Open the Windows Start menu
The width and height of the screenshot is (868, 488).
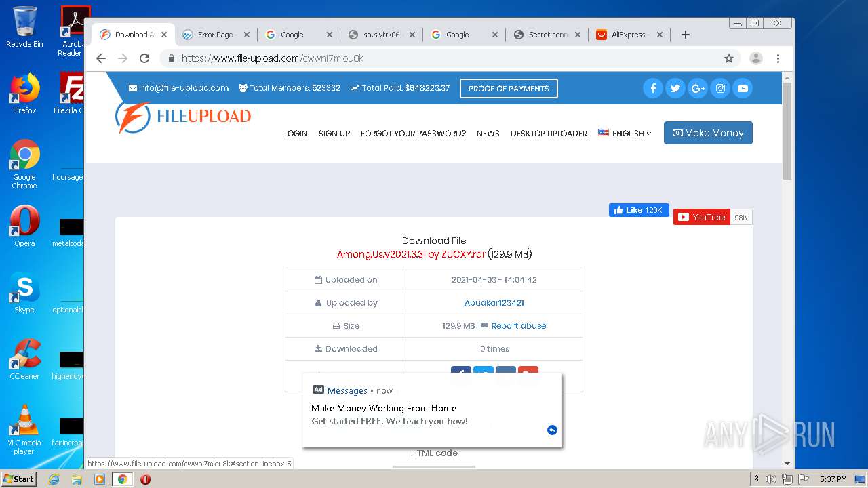[x=18, y=479]
